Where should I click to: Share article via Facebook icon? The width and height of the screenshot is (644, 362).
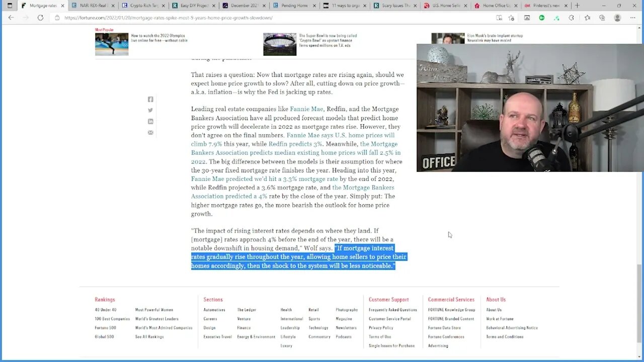(150, 100)
